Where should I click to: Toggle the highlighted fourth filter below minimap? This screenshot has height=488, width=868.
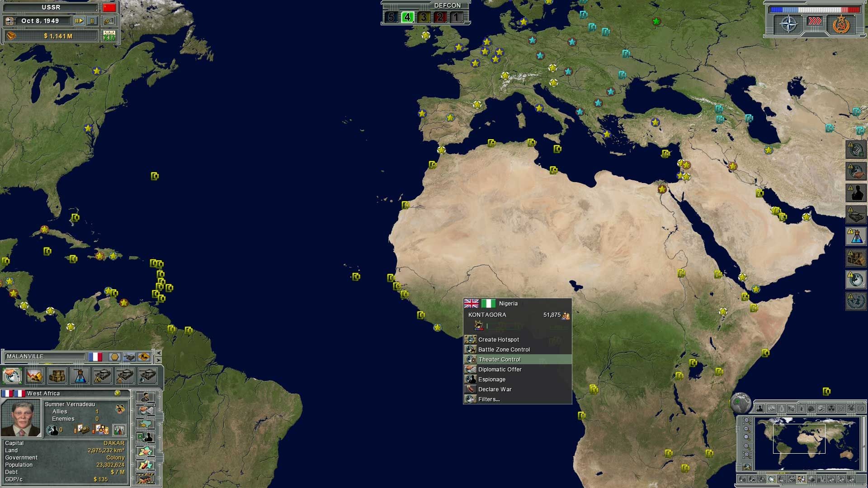(772, 479)
